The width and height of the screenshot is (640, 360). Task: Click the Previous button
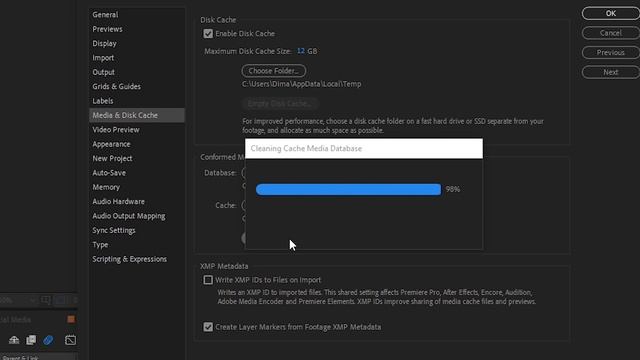[x=611, y=53]
